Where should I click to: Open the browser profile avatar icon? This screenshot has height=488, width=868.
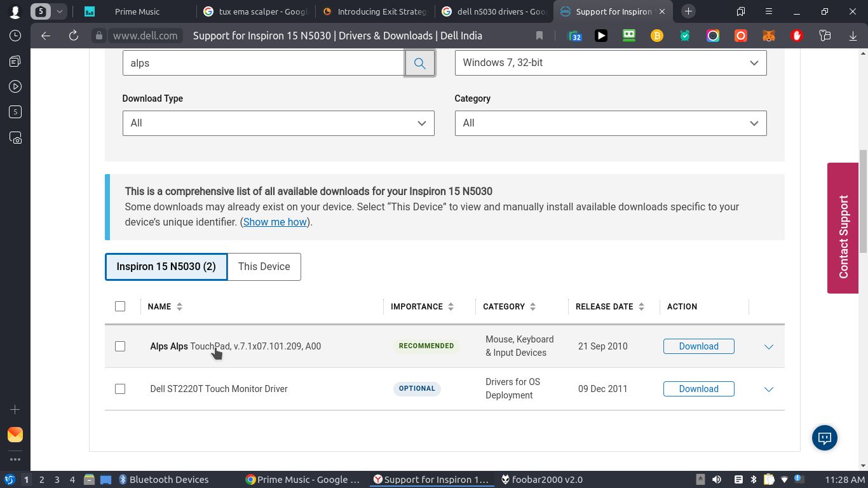(x=15, y=11)
